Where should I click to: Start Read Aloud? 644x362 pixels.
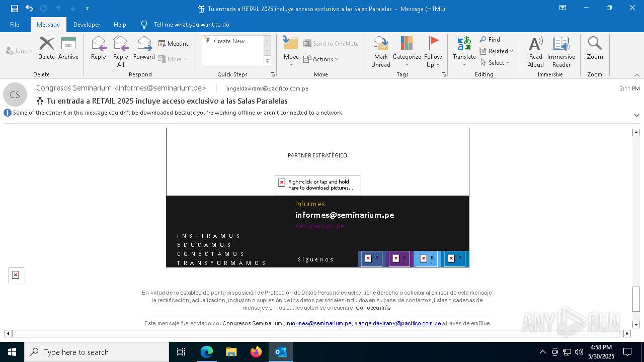click(x=536, y=51)
